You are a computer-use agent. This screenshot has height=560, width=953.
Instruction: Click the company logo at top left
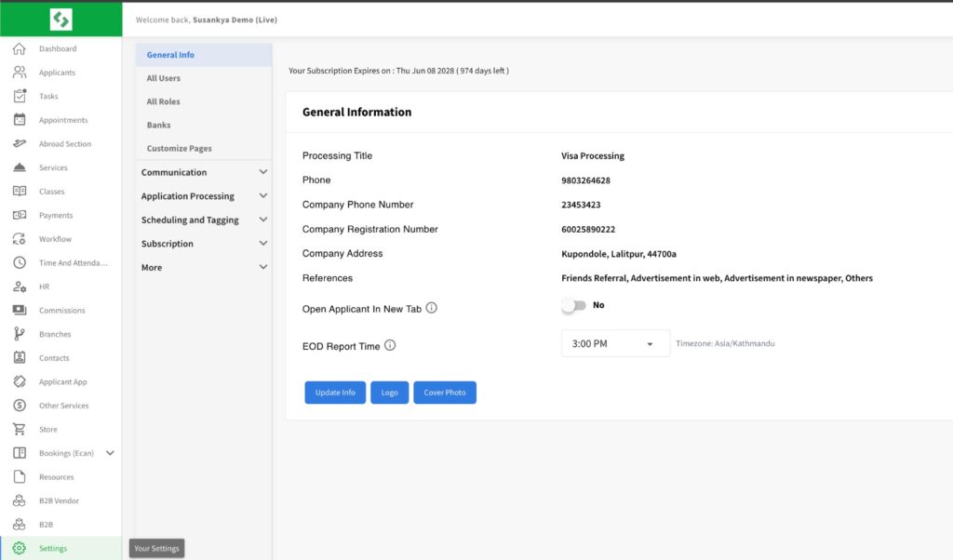[60, 19]
